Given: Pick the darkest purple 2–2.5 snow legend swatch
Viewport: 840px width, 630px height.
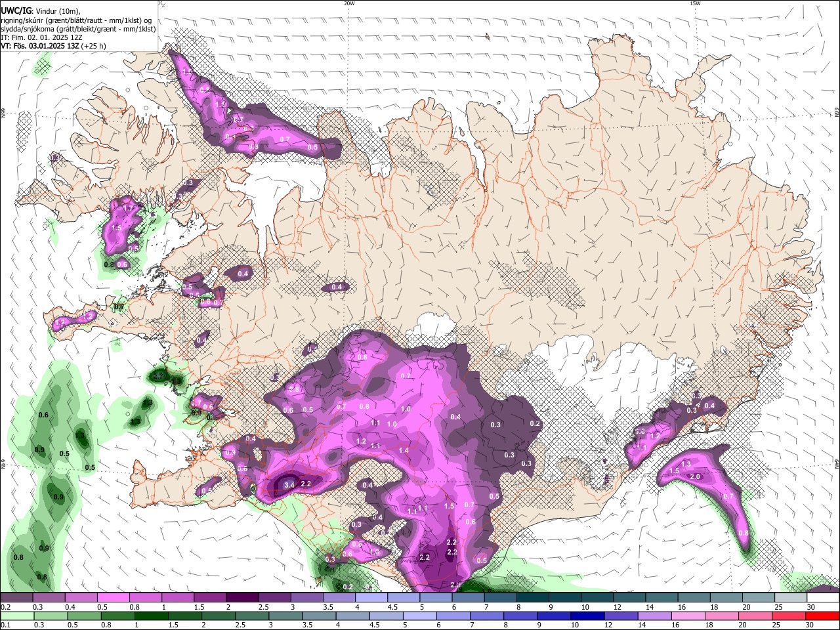Looking at the screenshot, I should 242,598.
